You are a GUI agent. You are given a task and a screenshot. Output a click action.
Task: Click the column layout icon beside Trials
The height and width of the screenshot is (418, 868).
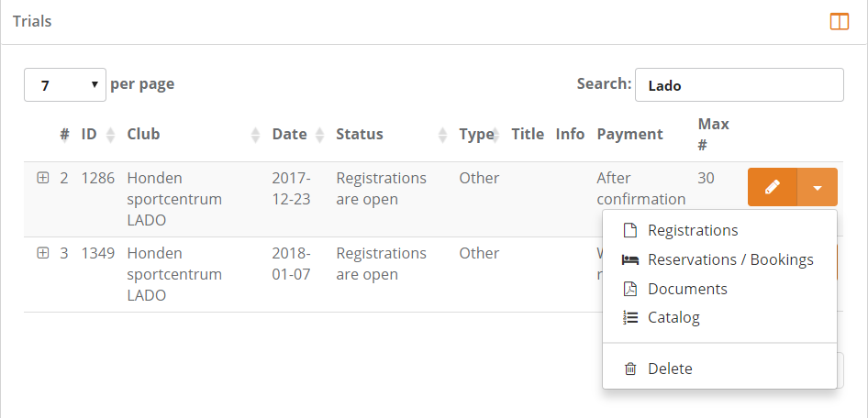point(839,21)
